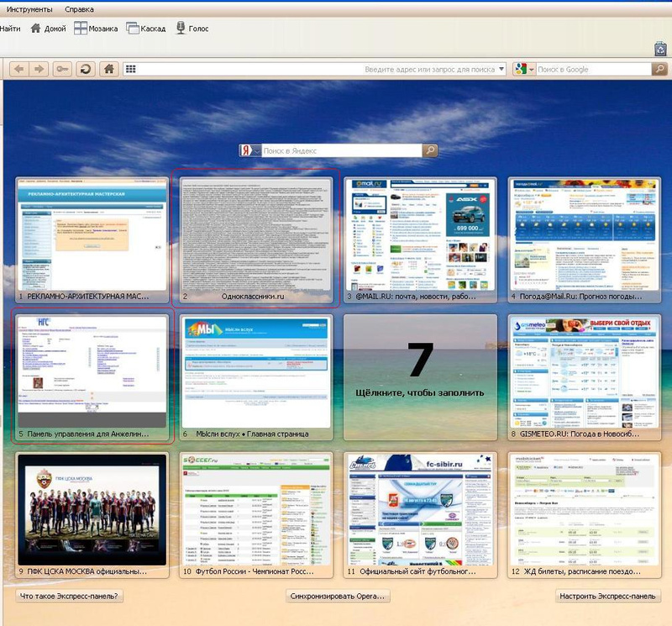Click the Найти toolbar button
The width and height of the screenshot is (672, 626).
[x=10, y=29]
